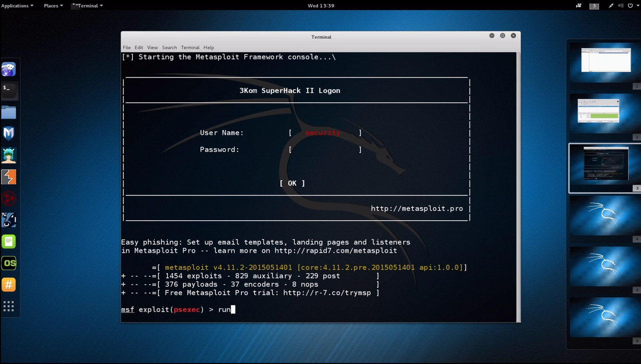This screenshot has height=364, width=641.
Task: Open the Search menu in Terminal
Action: pyautogui.click(x=169, y=47)
